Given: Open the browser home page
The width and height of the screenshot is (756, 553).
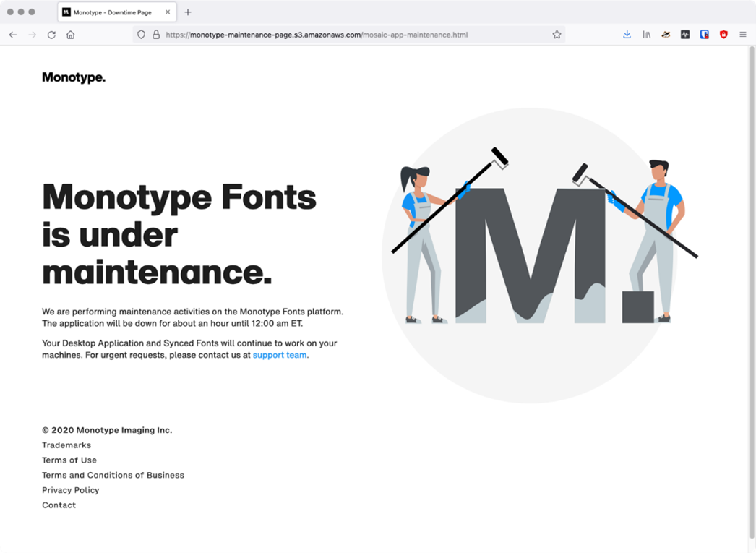Looking at the screenshot, I should tap(70, 35).
